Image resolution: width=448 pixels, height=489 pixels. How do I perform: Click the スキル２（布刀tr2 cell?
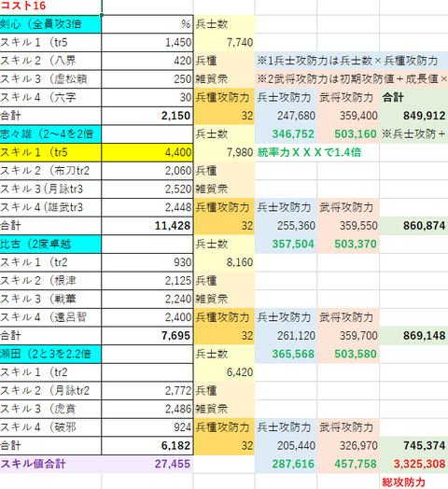click(50, 171)
